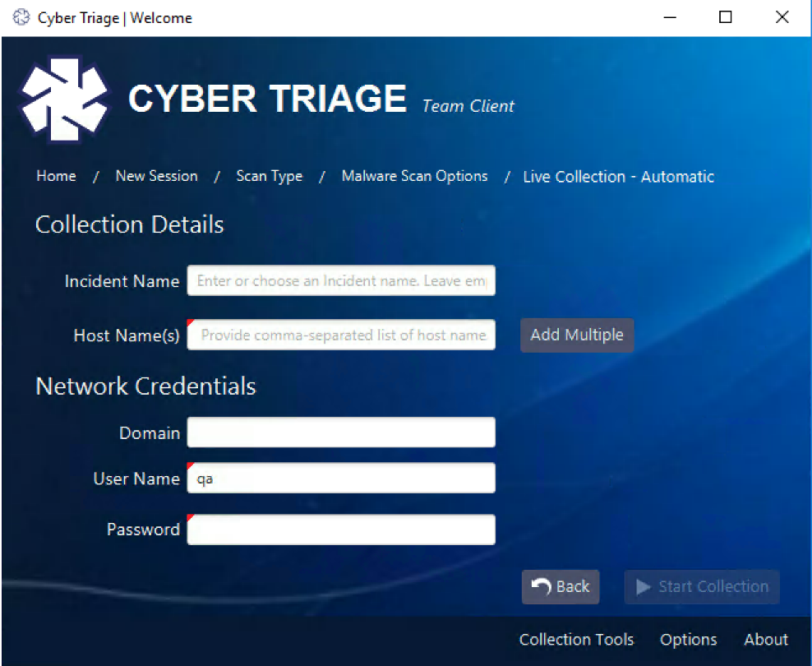This screenshot has width=812, height=666.
Task: Click the Network Credentials heading
Action: point(146,386)
